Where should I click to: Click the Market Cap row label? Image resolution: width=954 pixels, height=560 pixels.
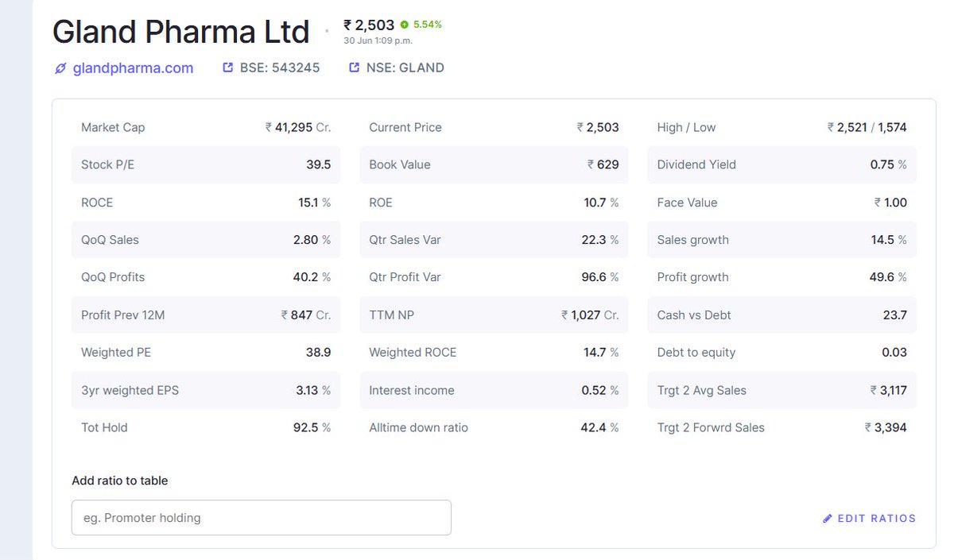click(113, 127)
